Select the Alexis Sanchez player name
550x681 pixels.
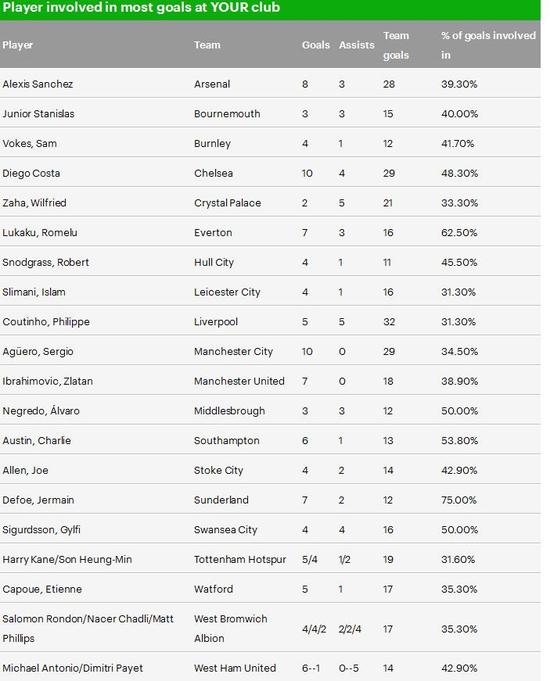[37, 84]
